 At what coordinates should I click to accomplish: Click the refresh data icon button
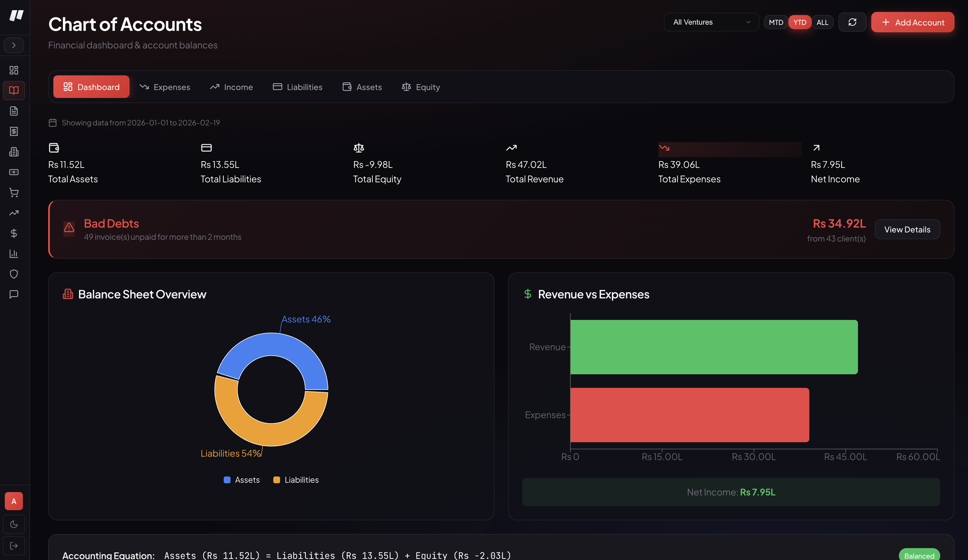[852, 22]
